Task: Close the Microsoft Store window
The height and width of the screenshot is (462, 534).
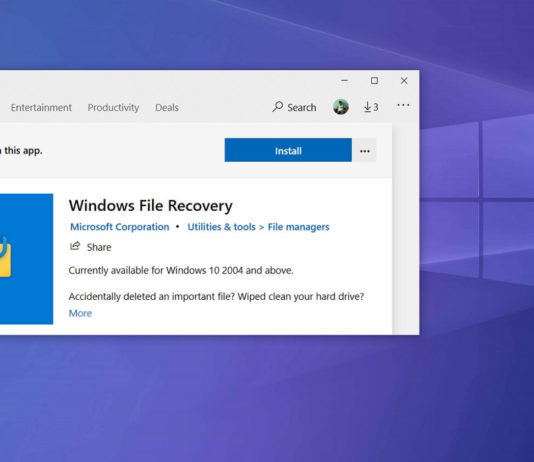Action: [x=404, y=81]
